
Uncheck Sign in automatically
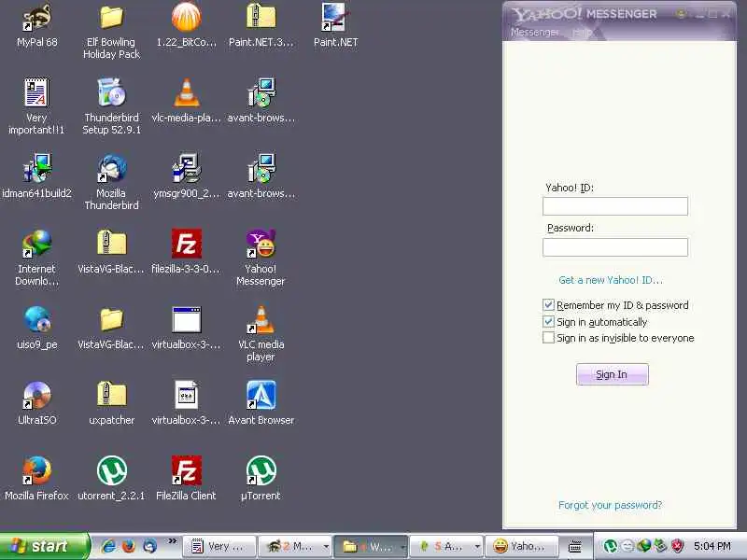point(548,321)
